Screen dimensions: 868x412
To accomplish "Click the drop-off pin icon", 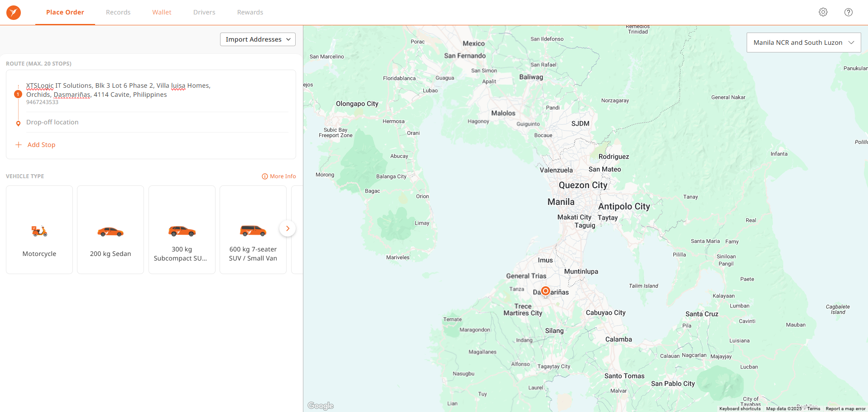I will [x=18, y=123].
